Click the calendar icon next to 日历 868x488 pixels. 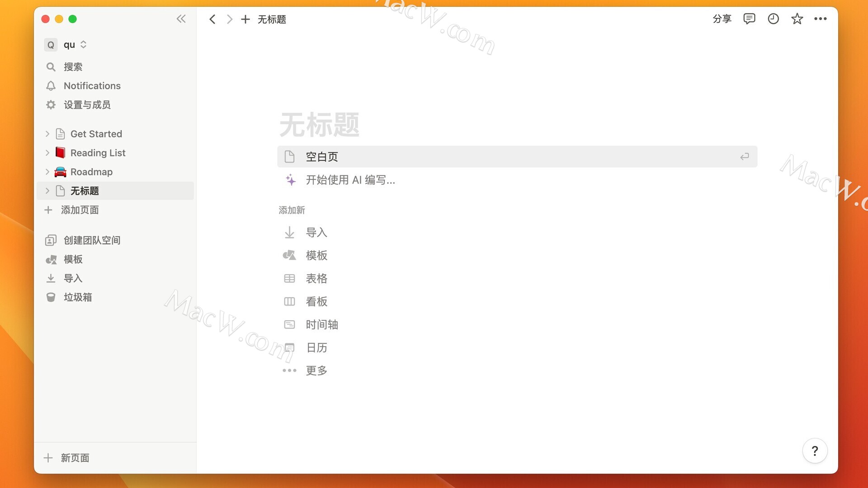click(x=289, y=347)
